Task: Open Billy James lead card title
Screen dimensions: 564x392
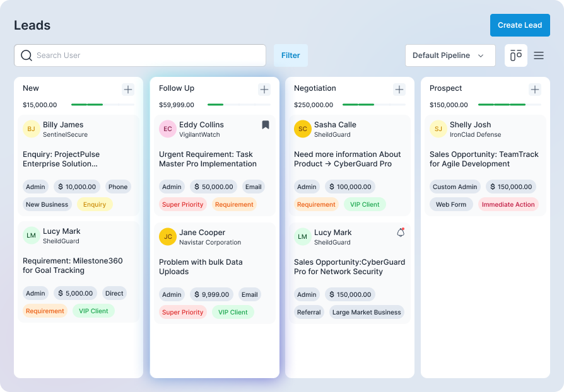Action: tap(61, 159)
